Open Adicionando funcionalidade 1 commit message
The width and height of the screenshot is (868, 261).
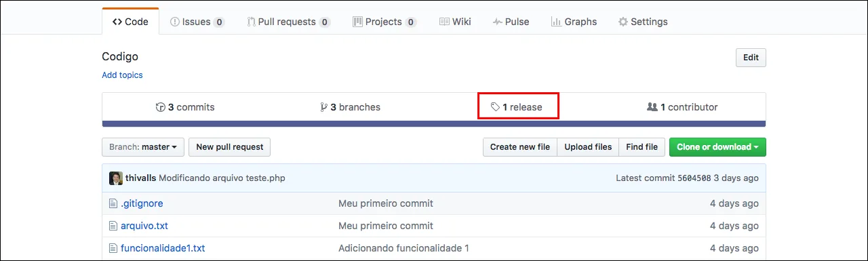403,248
